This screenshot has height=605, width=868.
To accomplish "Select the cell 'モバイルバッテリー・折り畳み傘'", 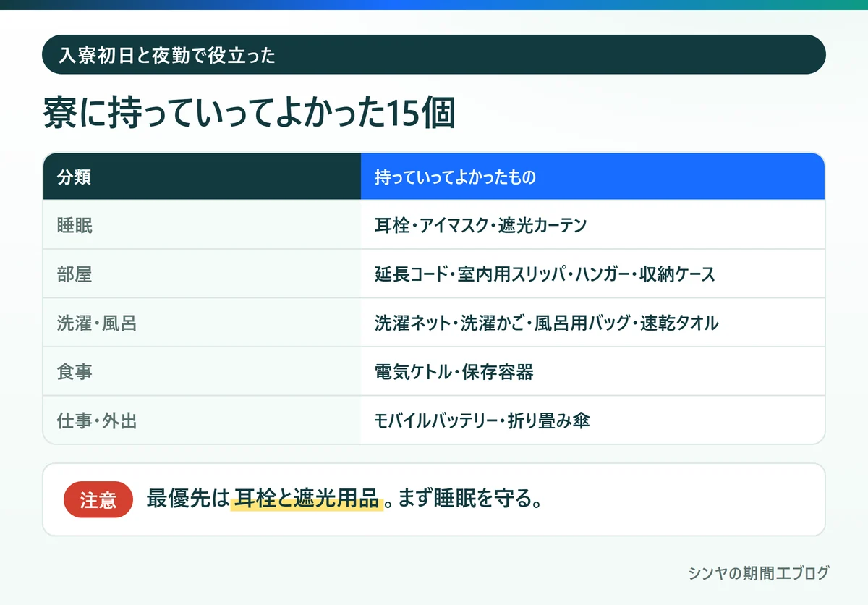I will 592,420.
